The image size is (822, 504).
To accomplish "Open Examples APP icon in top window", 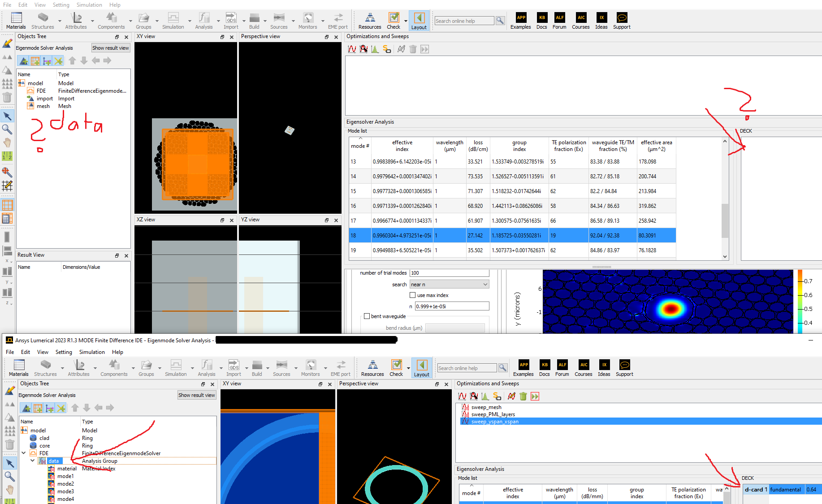I will [x=521, y=21].
